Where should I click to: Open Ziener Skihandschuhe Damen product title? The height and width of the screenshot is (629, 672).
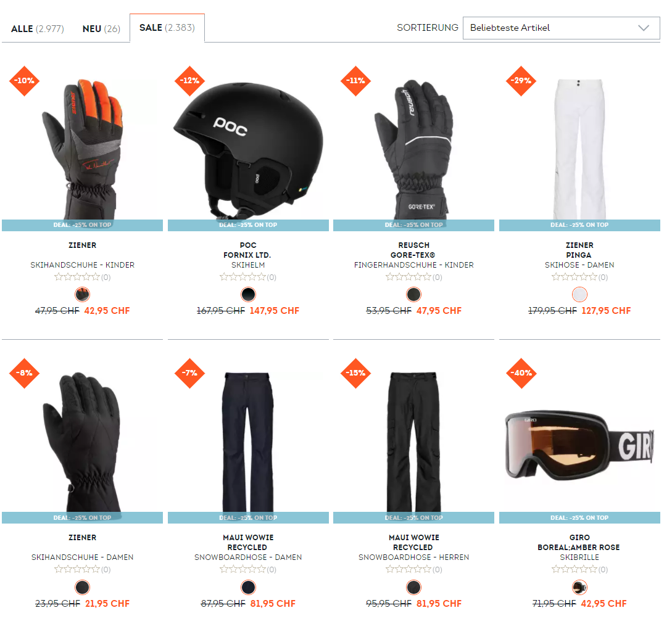click(x=82, y=547)
